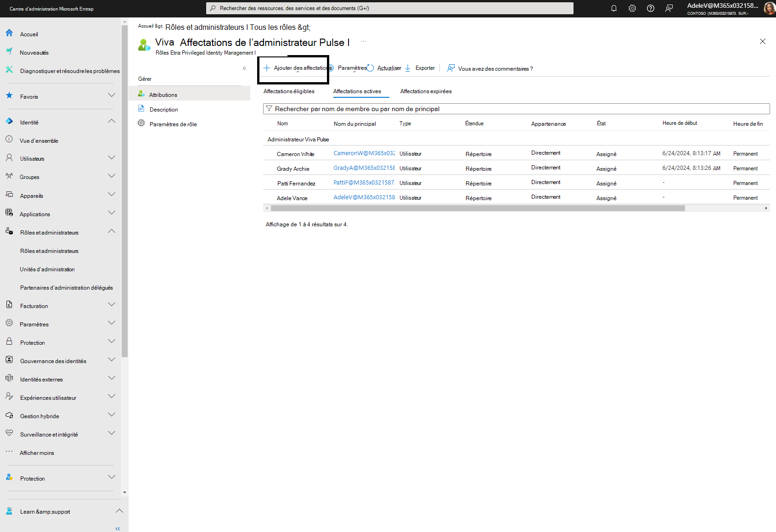Click the Expériences utilisateur icon

coord(9,396)
